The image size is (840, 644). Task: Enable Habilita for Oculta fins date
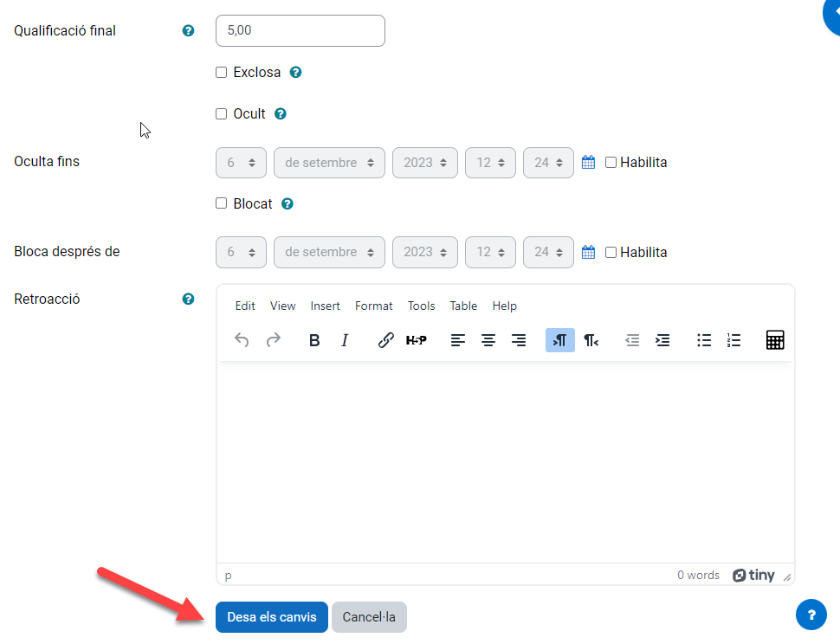611,163
